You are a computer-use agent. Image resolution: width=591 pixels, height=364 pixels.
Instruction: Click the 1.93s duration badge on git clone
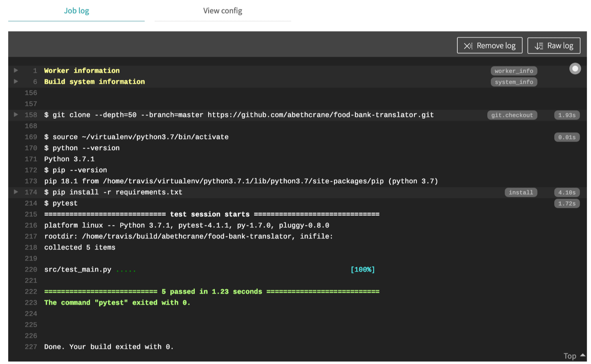coord(567,115)
